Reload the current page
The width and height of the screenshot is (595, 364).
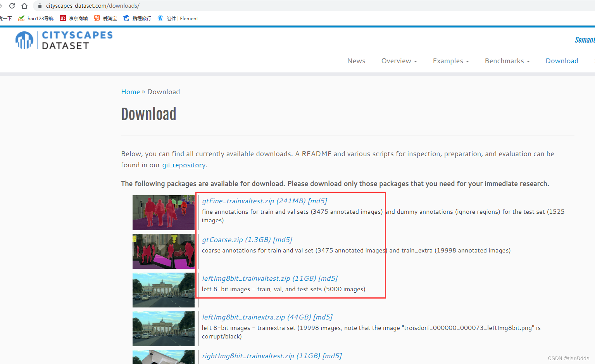pos(12,5)
